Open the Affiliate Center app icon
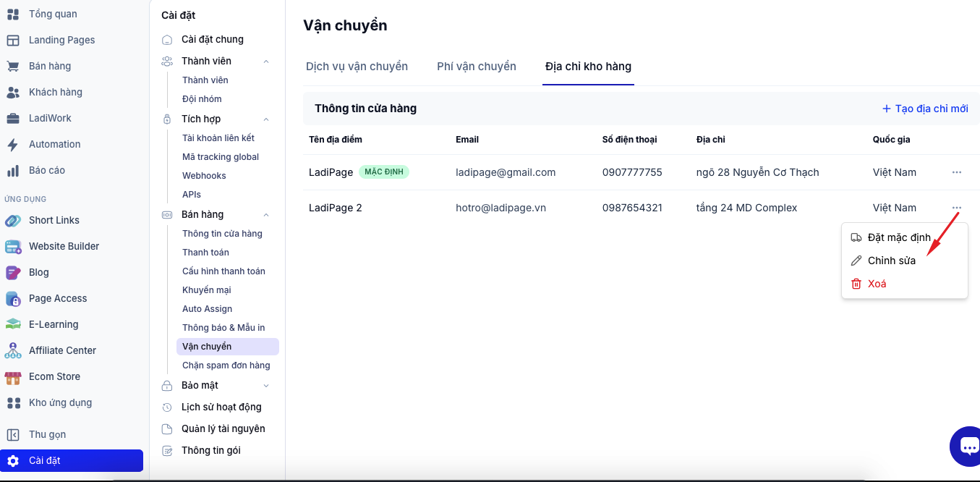 tap(13, 350)
